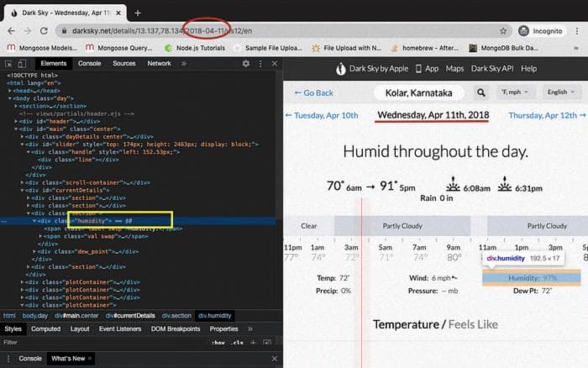Click the sunrise icon at 6:08am
This screenshot has height=368, width=588.
point(453,184)
